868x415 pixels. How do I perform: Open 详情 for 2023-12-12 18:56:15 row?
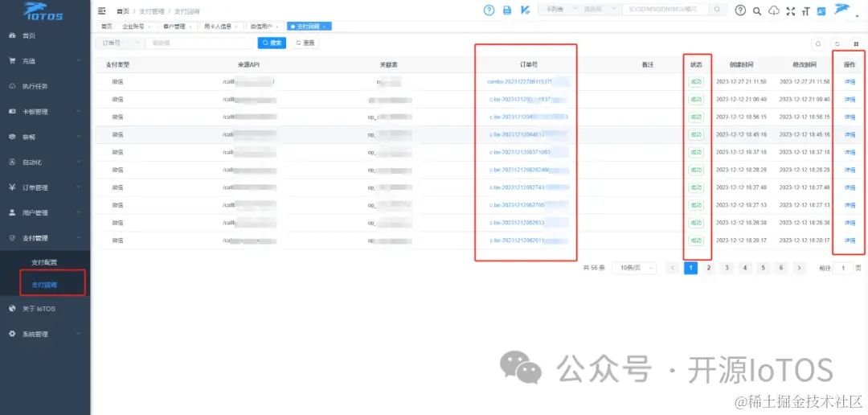point(850,117)
